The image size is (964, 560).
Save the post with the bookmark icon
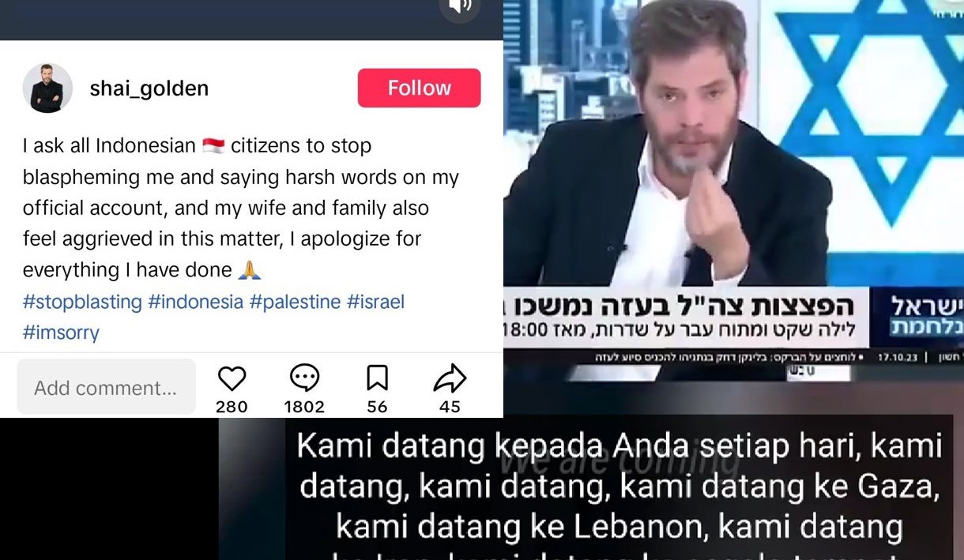(377, 379)
